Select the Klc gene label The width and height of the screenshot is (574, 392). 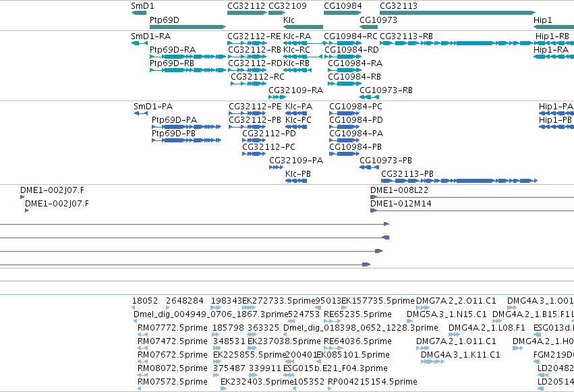(x=289, y=20)
